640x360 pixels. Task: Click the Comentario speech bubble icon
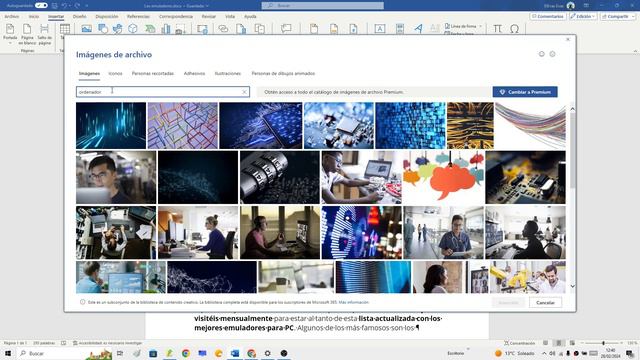(x=286, y=29)
